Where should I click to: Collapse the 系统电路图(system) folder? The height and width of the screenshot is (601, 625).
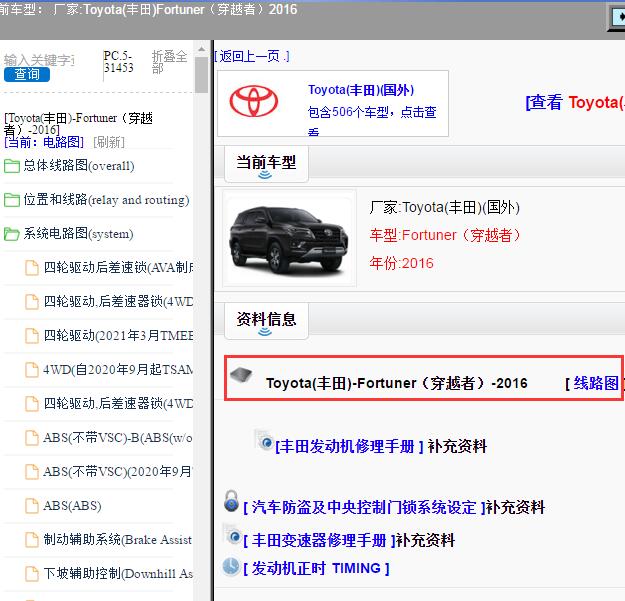click(x=78, y=234)
